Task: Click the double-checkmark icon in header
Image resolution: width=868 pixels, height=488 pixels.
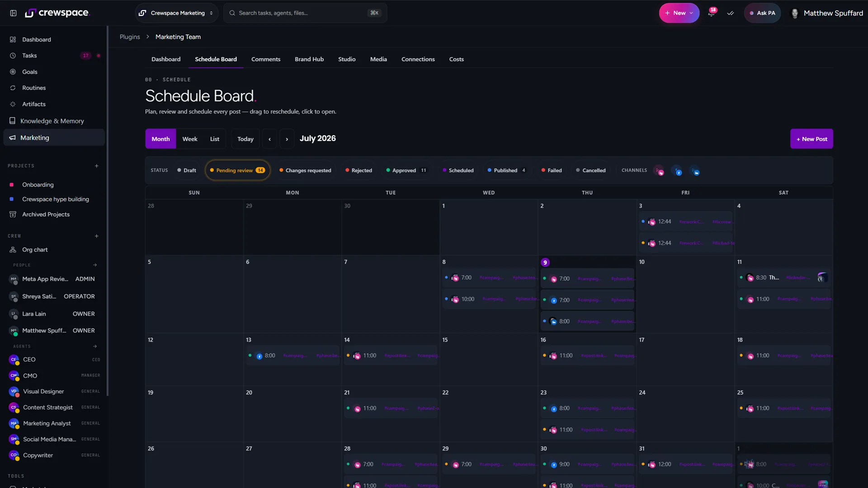Action: coord(731,13)
